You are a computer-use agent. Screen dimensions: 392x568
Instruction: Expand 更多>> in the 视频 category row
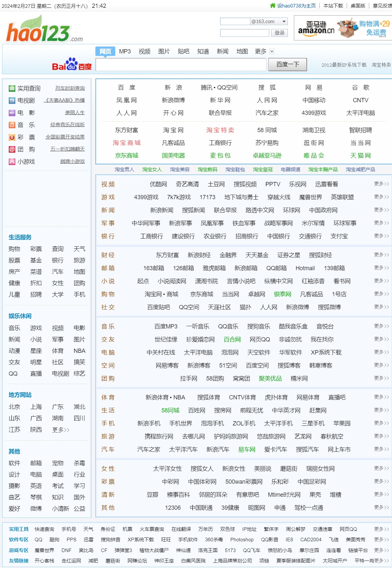tap(381, 184)
